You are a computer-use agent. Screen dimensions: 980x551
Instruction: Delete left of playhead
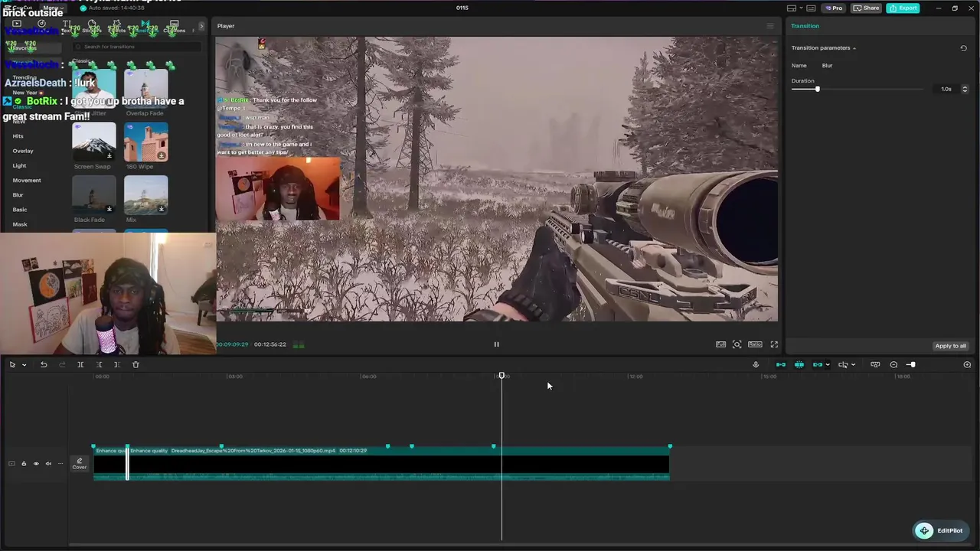pos(99,364)
